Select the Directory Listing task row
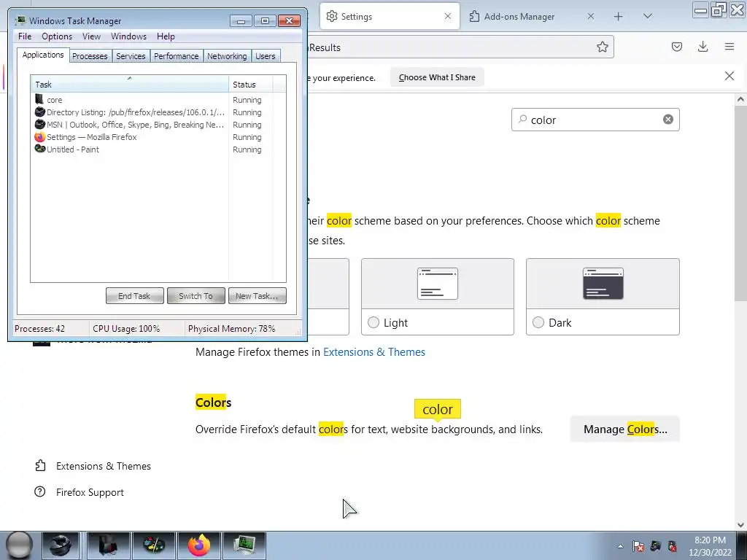Viewport: 747px width, 560px height. [x=130, y=112]
